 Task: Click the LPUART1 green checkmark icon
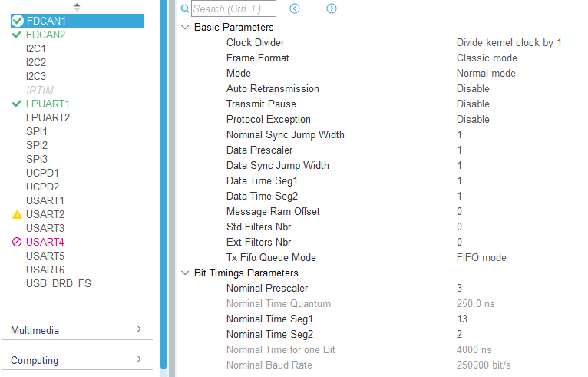pos(17,104)
